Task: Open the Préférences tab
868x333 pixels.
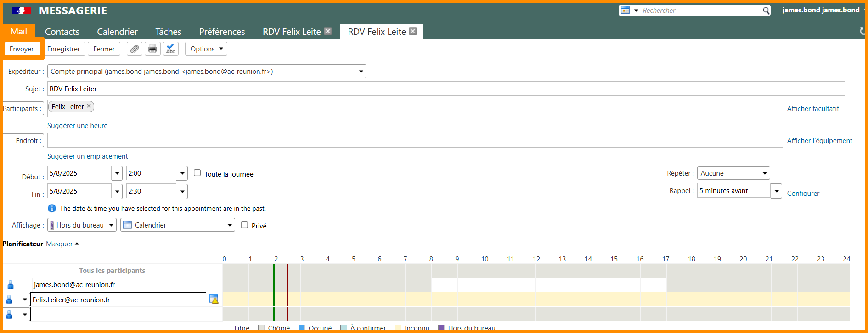Action: [x=222, y=32]
